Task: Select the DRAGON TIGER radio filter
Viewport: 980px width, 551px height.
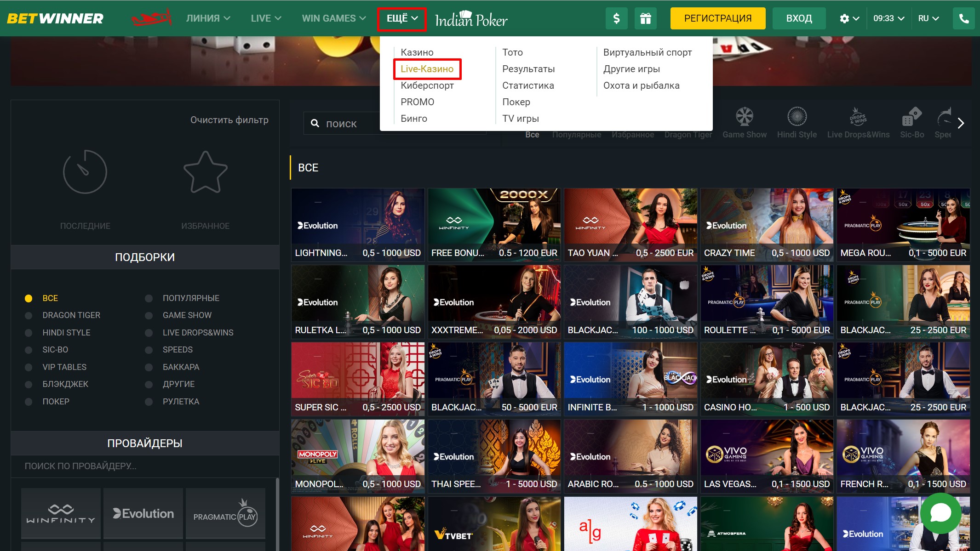Action: (29, 316)
